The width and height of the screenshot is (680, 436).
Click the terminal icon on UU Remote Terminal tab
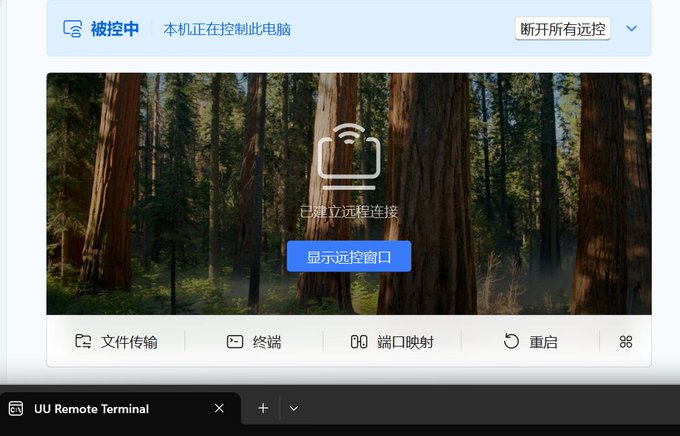pos(16,409)
